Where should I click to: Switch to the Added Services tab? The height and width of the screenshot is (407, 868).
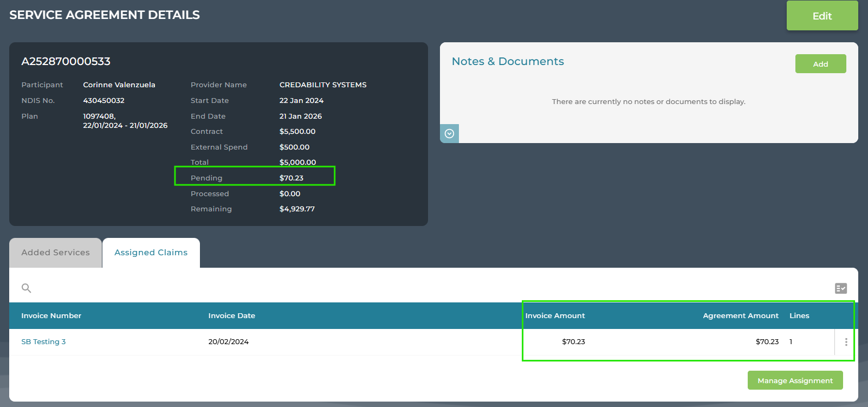tap(55, 253)
